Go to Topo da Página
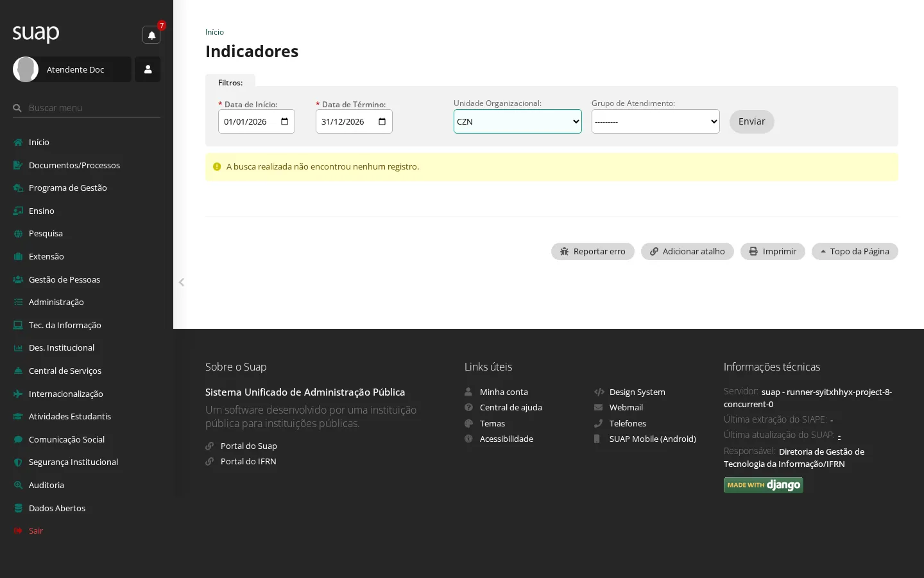Image resolution: width=924 pixels, height=578 pixels. (x=855, y=251)
